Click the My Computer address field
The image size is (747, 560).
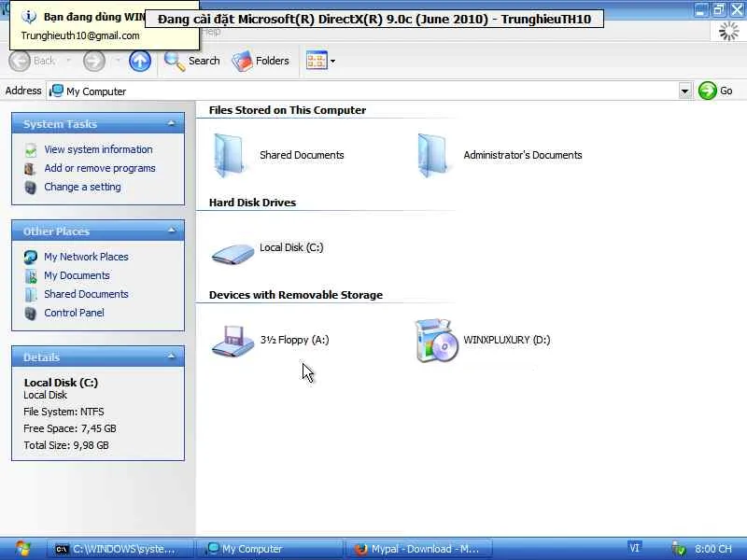[363, 91]
